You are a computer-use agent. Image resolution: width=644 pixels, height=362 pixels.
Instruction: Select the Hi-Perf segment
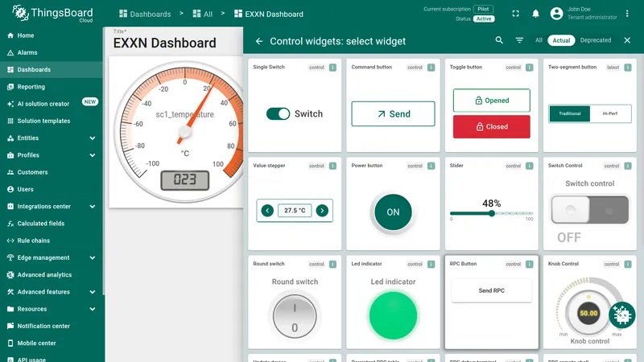pos(610,113)
